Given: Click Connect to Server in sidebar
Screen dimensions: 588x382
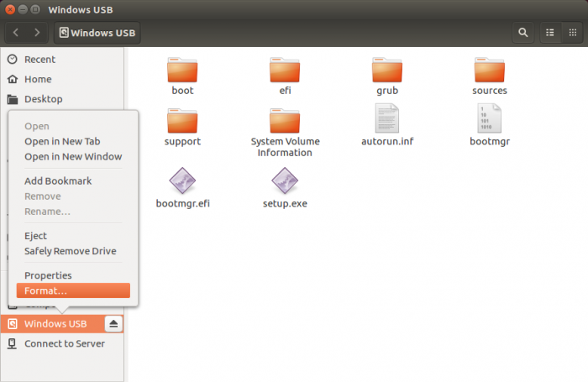Looking at the screenshot, I should pyautogui.click(x=65, y=343).
